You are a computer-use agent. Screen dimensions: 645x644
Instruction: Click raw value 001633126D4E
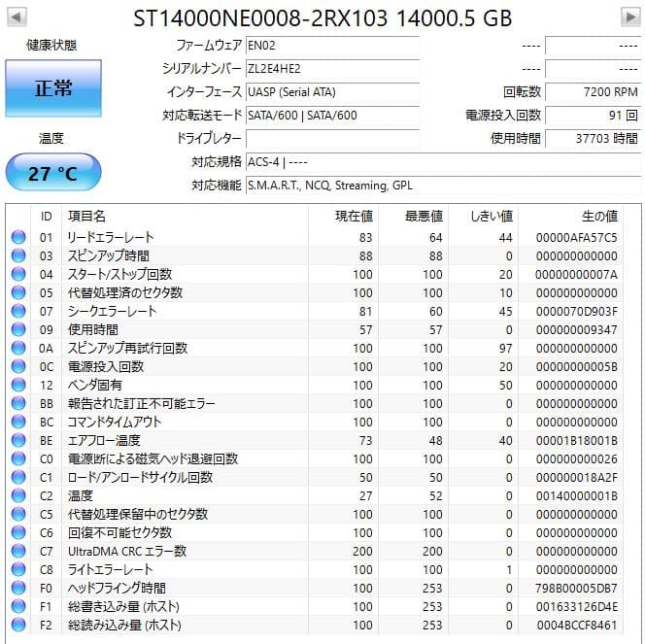tap(576, 607)
